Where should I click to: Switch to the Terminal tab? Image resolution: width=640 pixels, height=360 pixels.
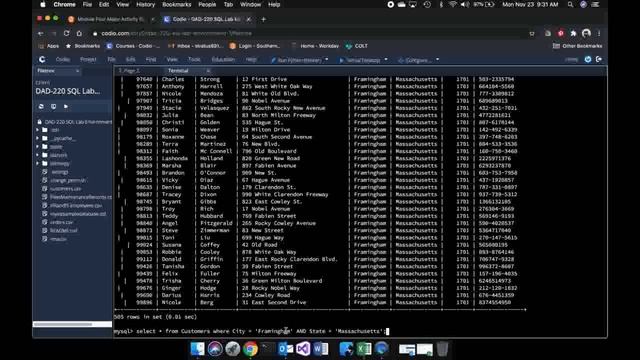178,71
